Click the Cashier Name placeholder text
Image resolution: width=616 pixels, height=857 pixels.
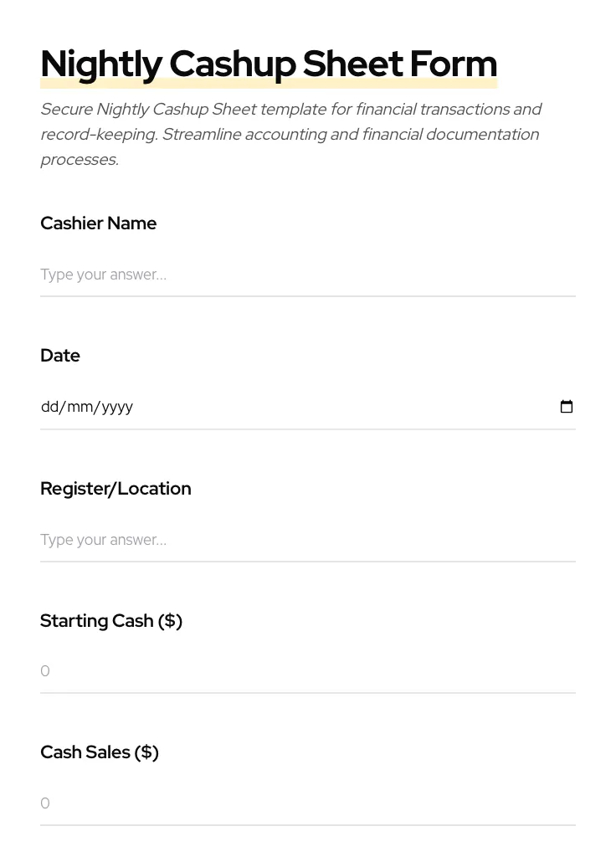(103, 275)
